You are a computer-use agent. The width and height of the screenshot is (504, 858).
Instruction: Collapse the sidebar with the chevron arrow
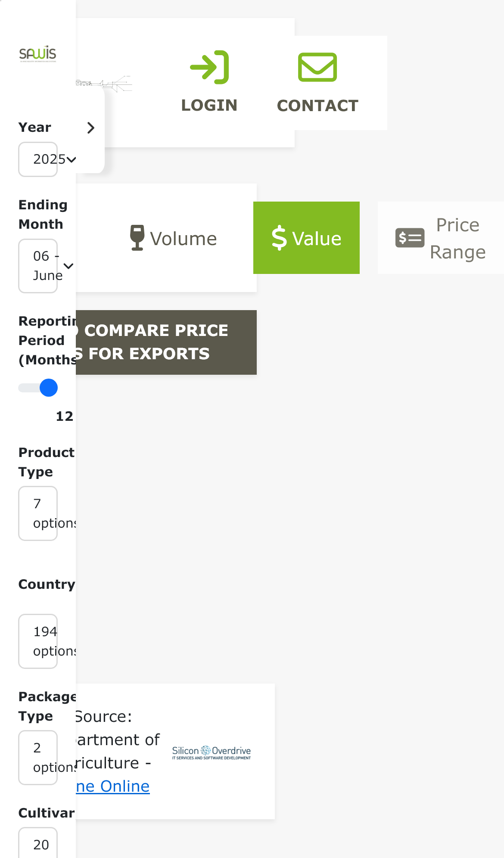(x=90, y=128)
